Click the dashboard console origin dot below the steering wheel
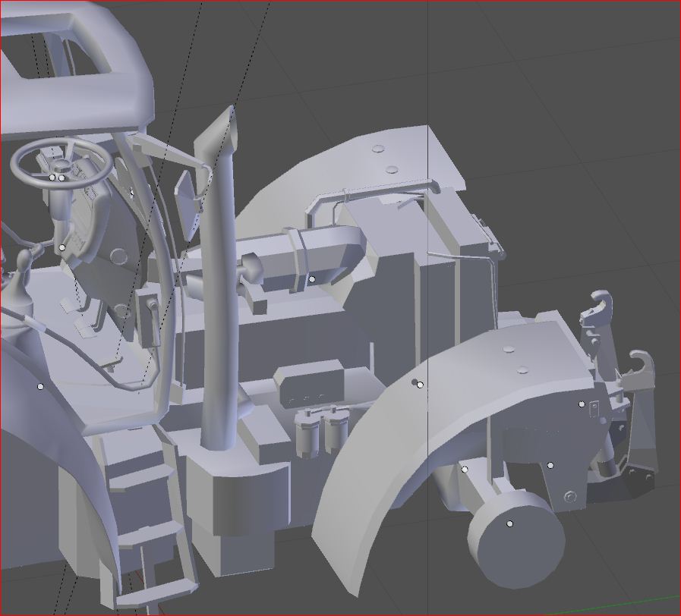The height and width of the screenshot is (616, 681). coord(62,247)
